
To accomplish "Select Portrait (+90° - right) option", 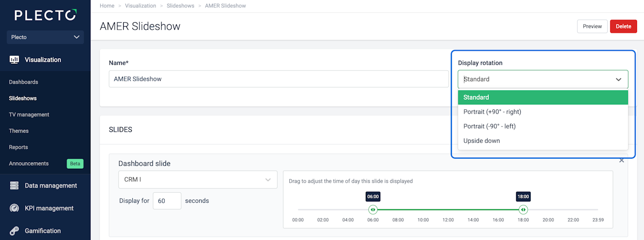I will click(492, 112).
